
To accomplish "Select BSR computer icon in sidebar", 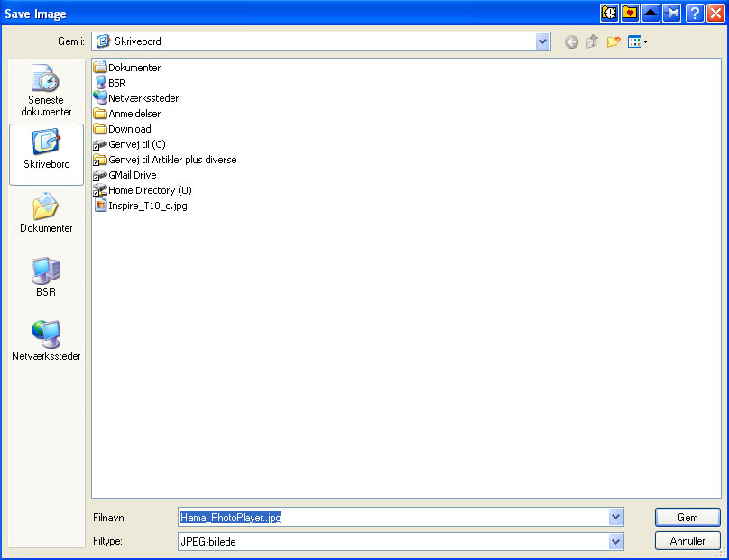I will coord(46,277).
